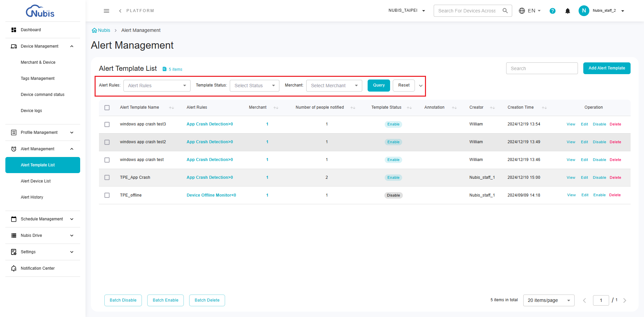Screen dimensions: 644x317
Task: Sort by Merchant column arrows
Action: tap(276, 108)
